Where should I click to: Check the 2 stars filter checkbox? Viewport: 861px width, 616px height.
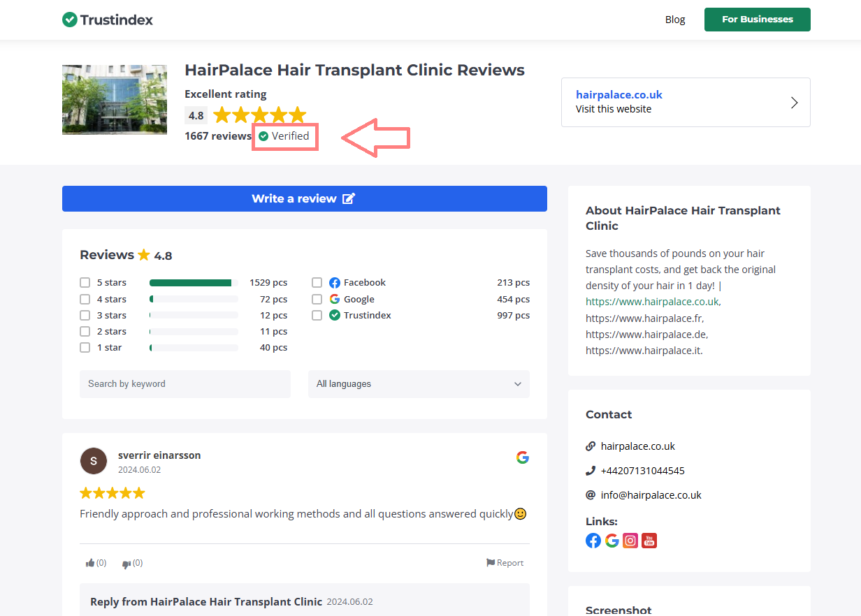click(x=85, y=332)
